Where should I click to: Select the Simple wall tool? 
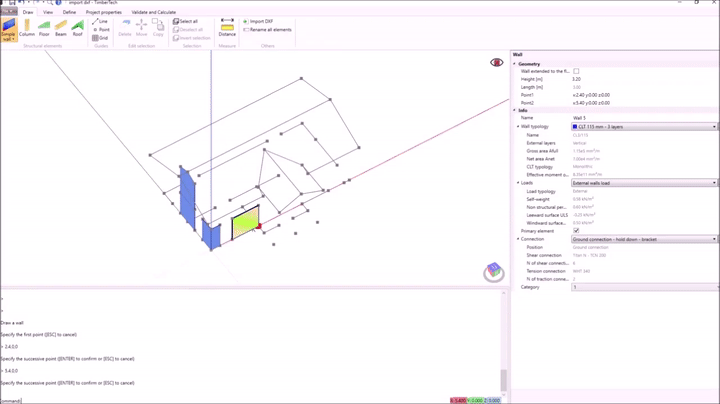click(x=9, y=29)
